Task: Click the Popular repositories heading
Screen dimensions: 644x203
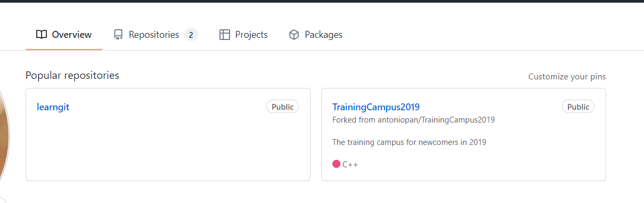Action: pos(72,75)
